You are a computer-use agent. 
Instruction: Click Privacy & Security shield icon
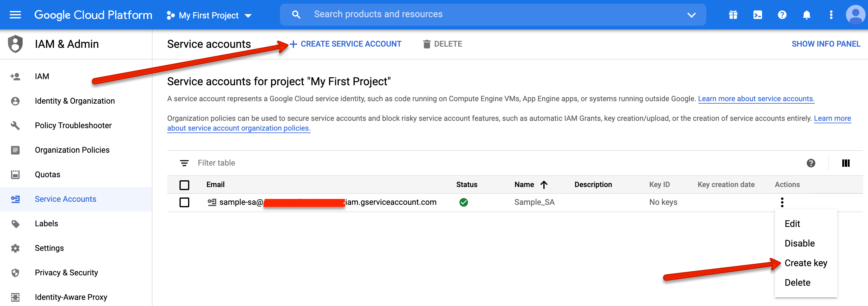(x=15, y=273)
